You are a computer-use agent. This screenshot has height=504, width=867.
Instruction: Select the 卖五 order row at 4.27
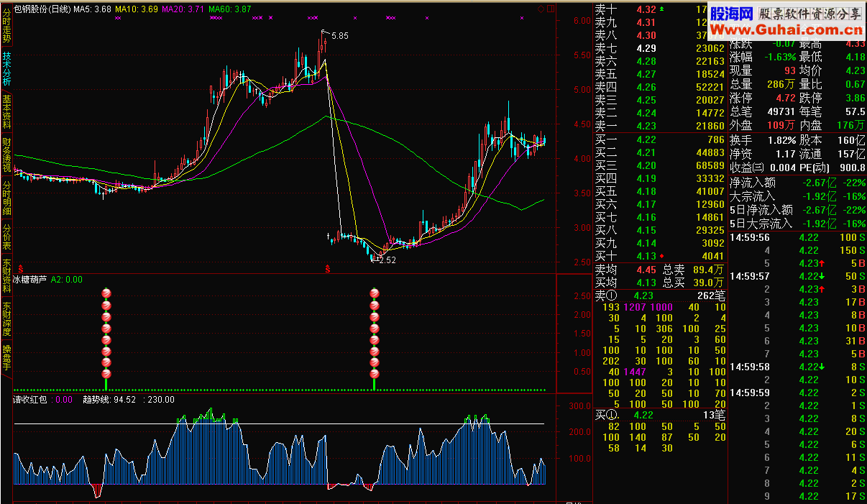coord(660,74)
